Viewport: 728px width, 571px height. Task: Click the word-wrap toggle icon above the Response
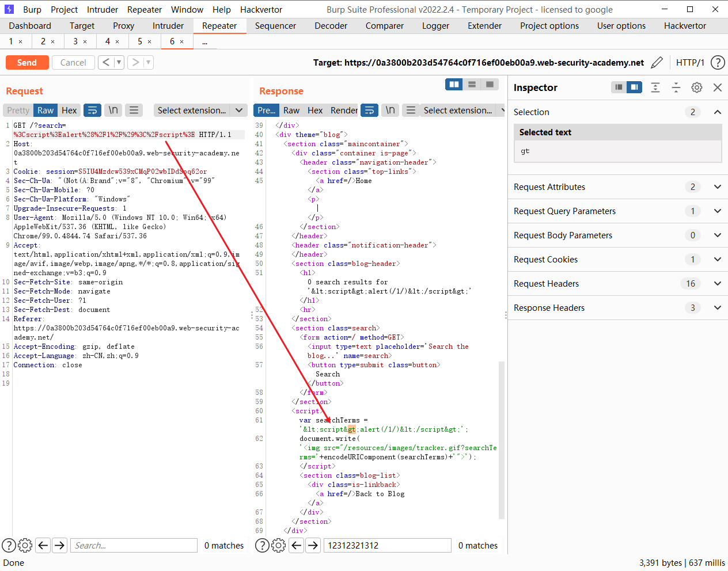click(x=369, y=110)
